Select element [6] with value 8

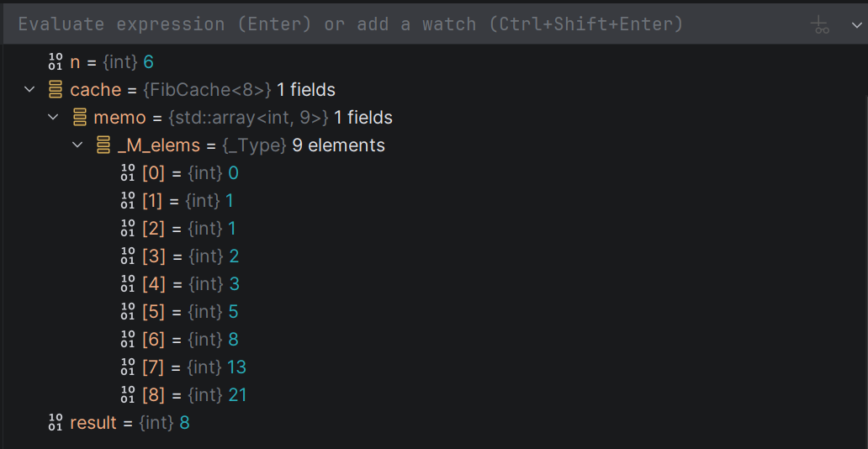[434, 340]
